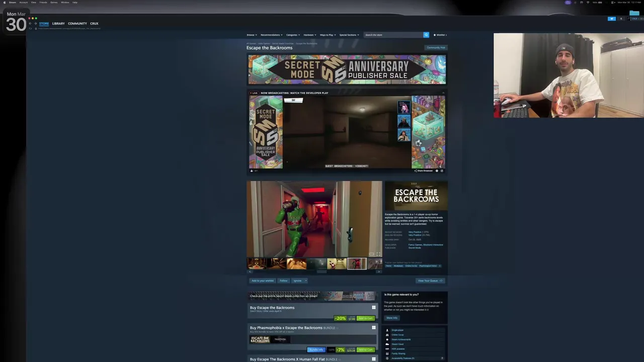Click the broadcast viewer count icon
Image resolution: width=644 pixels, height=362 pixels.
click(x=252, y=171)
